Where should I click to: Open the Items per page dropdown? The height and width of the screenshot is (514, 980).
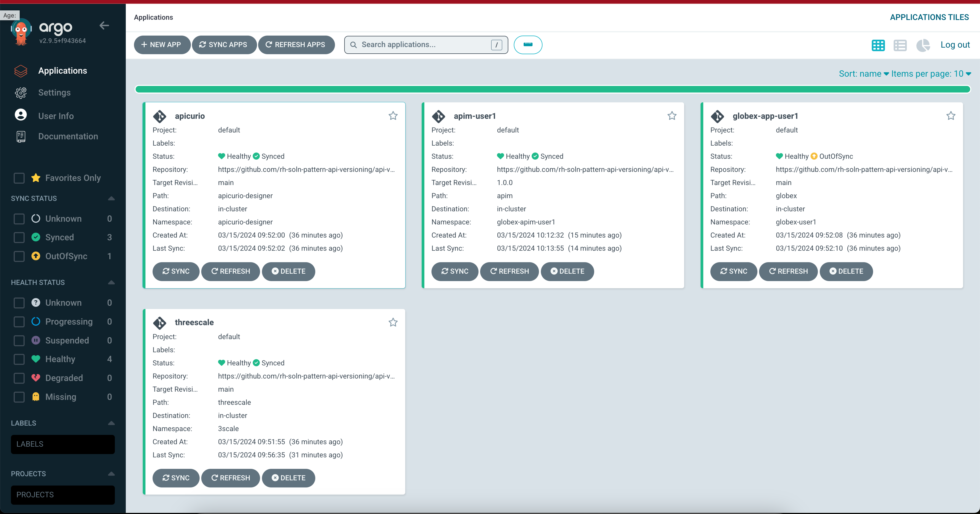pos(931,74)
